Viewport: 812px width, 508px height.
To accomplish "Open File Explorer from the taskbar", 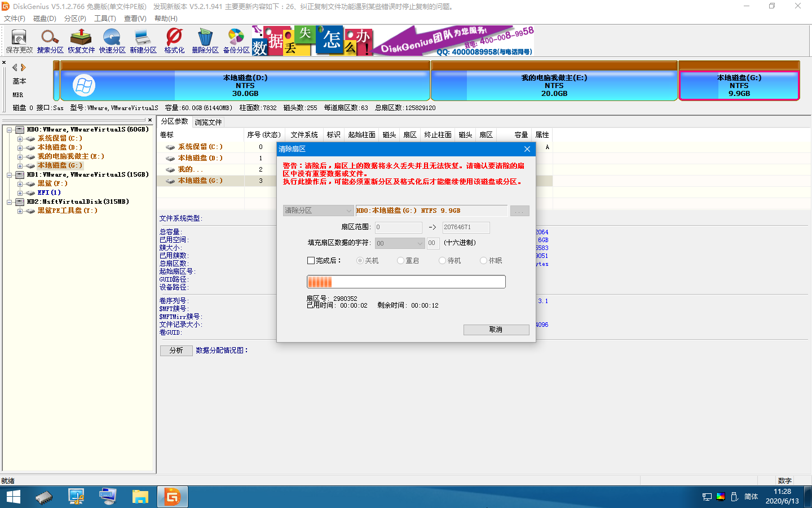I will point(140,497).
